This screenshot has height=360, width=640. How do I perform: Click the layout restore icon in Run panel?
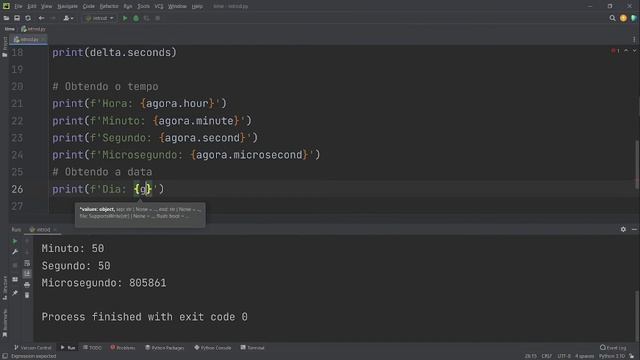(x=15, y=280)
